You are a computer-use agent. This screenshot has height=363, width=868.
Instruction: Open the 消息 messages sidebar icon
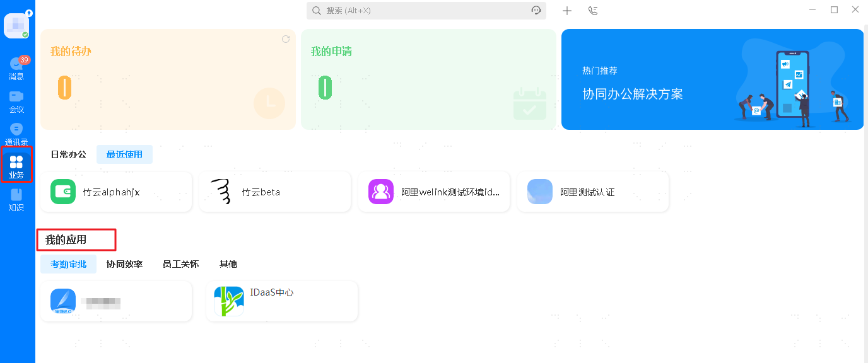point(16,68)
